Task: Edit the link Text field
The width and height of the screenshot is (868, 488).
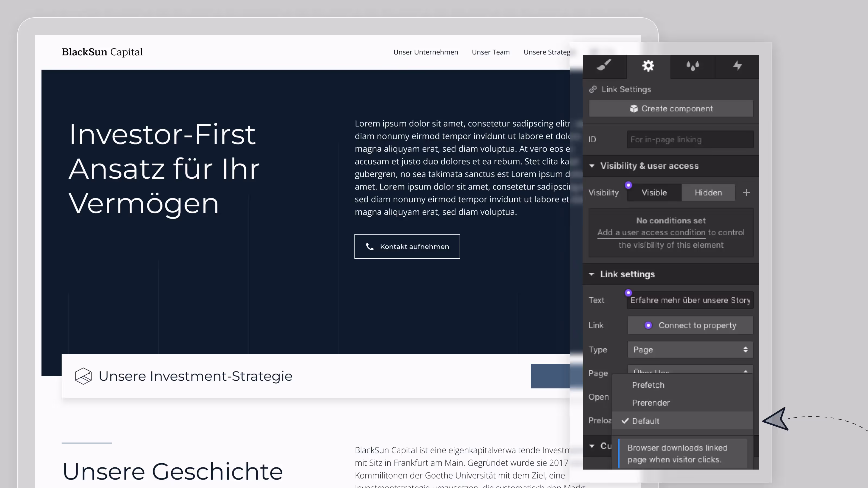Action: click(690, 300)
